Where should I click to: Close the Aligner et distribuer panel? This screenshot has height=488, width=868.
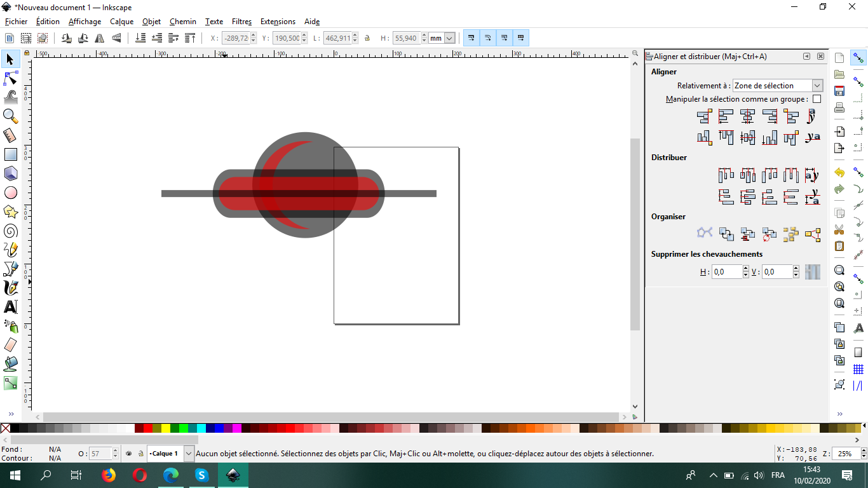pyautogui.click(x=820, y=57)
